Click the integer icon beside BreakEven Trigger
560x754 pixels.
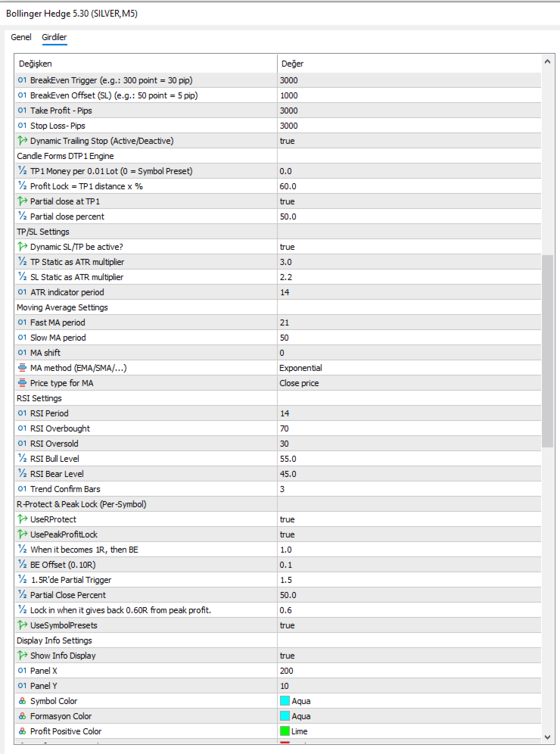pos(22,80)
